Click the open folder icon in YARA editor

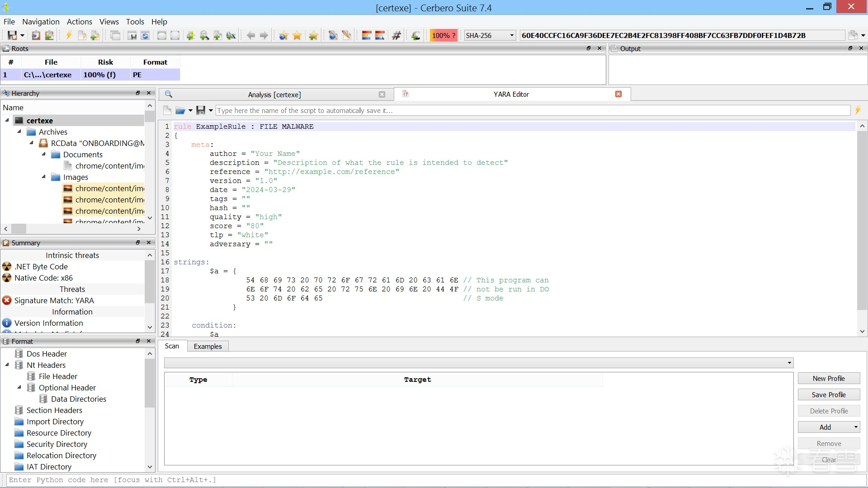point(180,110)
